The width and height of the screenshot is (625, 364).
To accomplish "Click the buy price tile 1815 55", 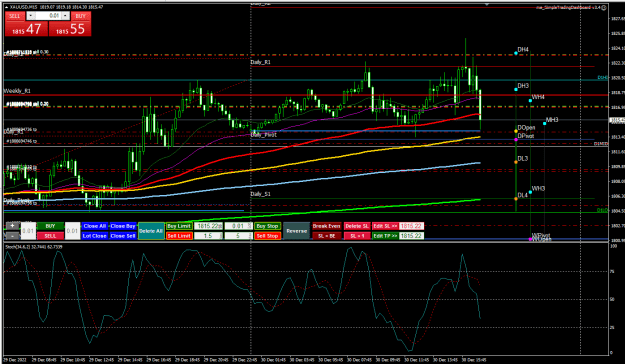I will [70, 29].
